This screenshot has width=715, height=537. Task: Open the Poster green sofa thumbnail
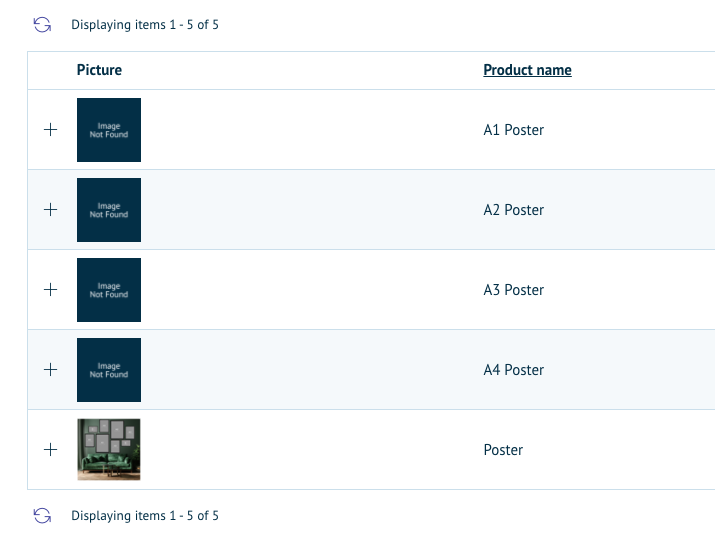(109, 449)
